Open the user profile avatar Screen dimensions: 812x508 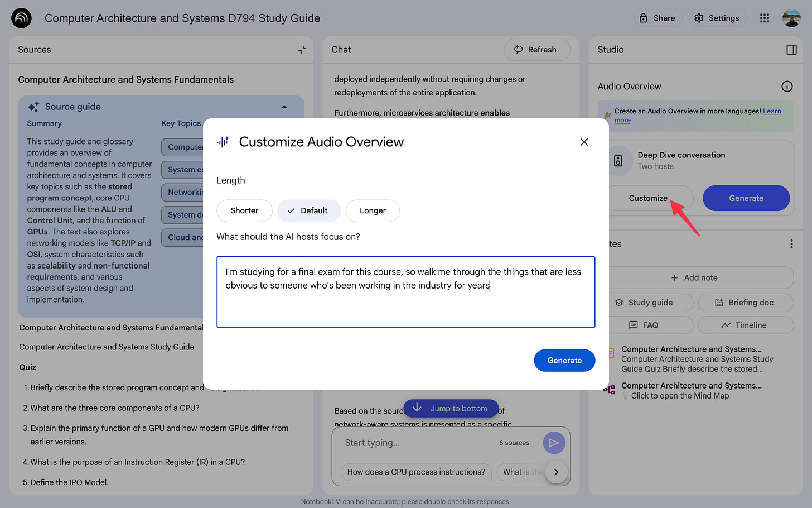click(x=791, y=18)
